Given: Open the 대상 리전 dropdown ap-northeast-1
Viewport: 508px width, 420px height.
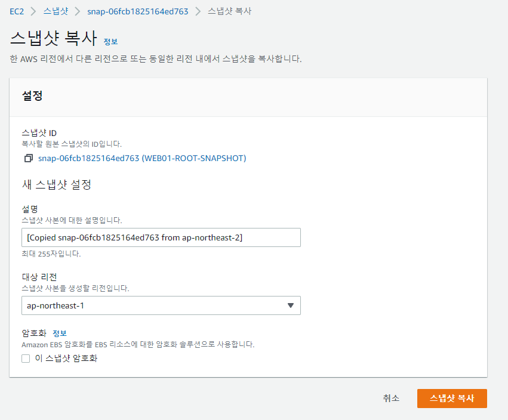Looking at the screenshot, I should pos(161,305).
